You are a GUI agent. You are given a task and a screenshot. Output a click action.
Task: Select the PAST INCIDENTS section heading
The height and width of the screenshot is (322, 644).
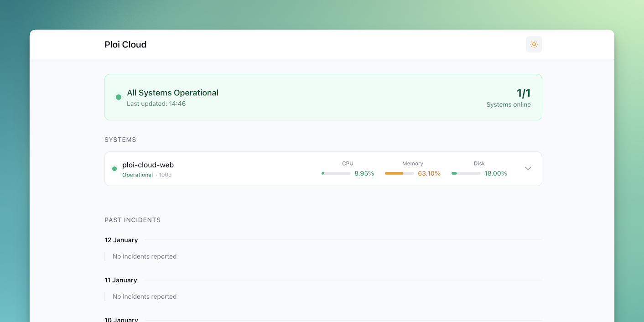[132, 220]
